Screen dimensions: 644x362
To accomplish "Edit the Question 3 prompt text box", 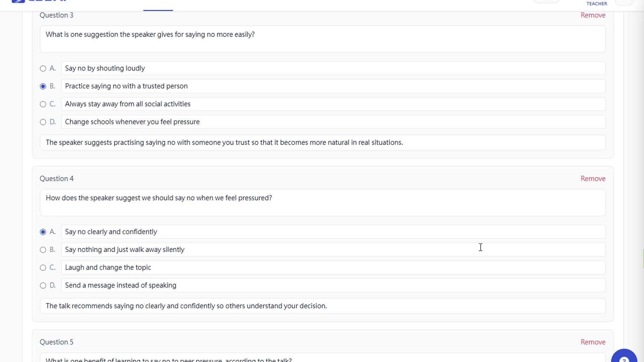I will 322,39.
